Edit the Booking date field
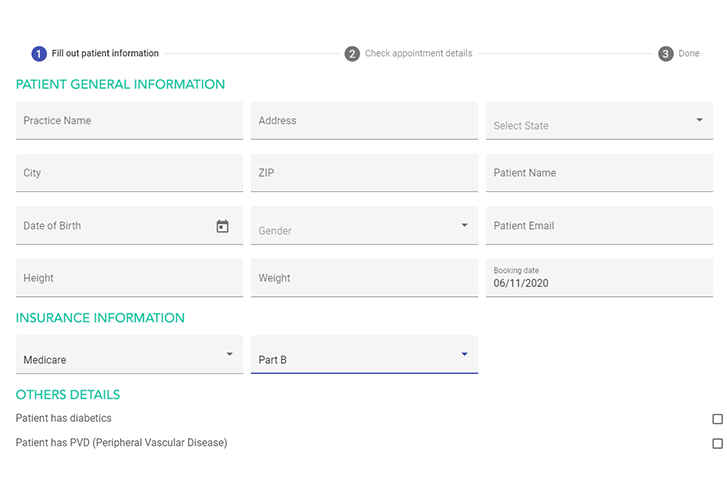727x480 pixels. tap(599, 283)
